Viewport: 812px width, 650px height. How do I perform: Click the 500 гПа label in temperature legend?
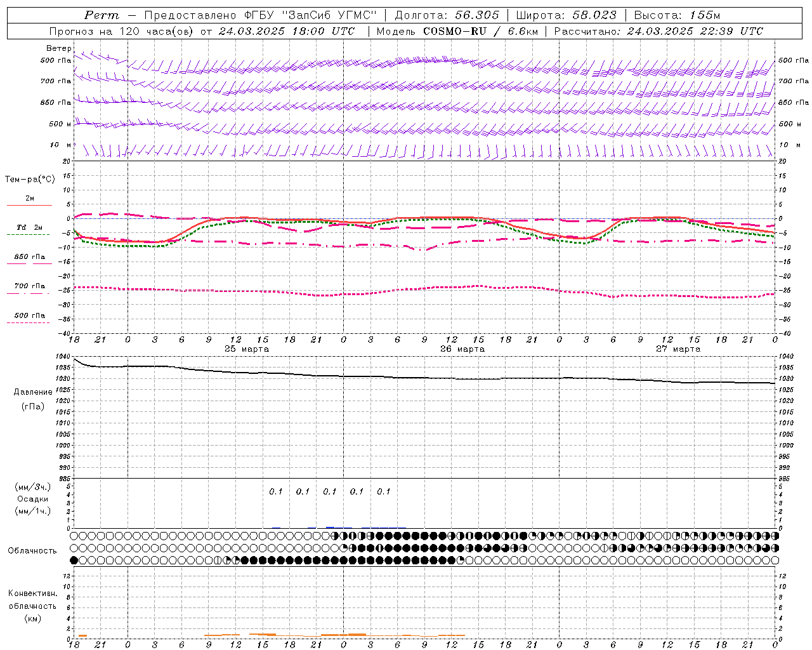click(x=30, y=315)
